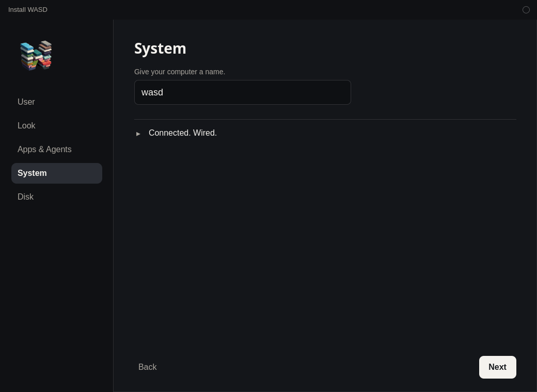The width and height of the screenshot is (537, 392).
Task: Select the System step in the sidebar
Action: point(57,173)
